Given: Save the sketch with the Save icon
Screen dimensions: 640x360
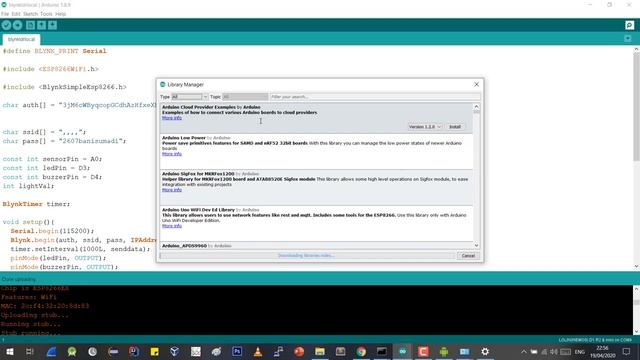Looking at the screenshot, I should tap(52, 25).
